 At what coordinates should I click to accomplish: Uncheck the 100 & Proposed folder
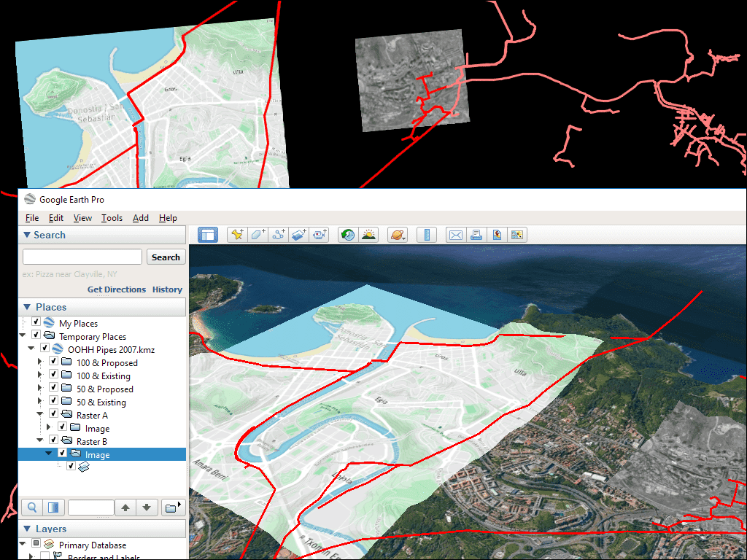click(53, 362)
